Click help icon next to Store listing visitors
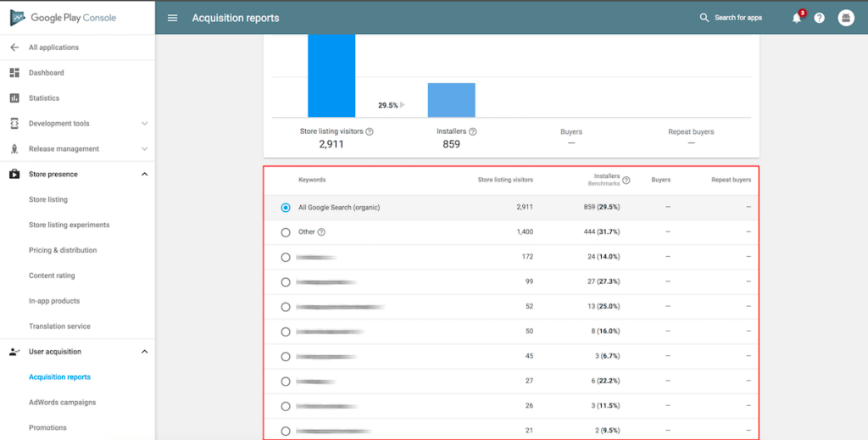 [x=370, y=132]
